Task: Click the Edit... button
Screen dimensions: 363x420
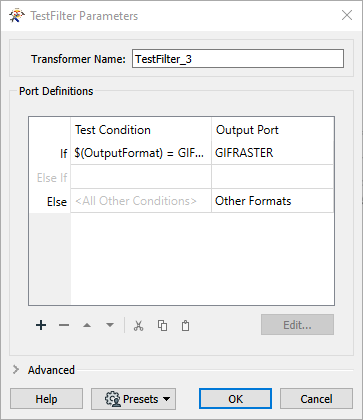Action: (297, 325)
